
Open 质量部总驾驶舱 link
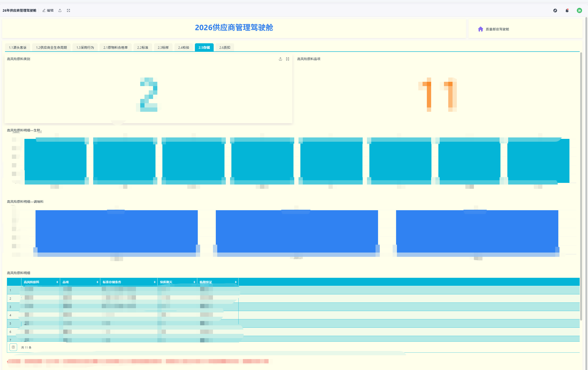point(497,29)
